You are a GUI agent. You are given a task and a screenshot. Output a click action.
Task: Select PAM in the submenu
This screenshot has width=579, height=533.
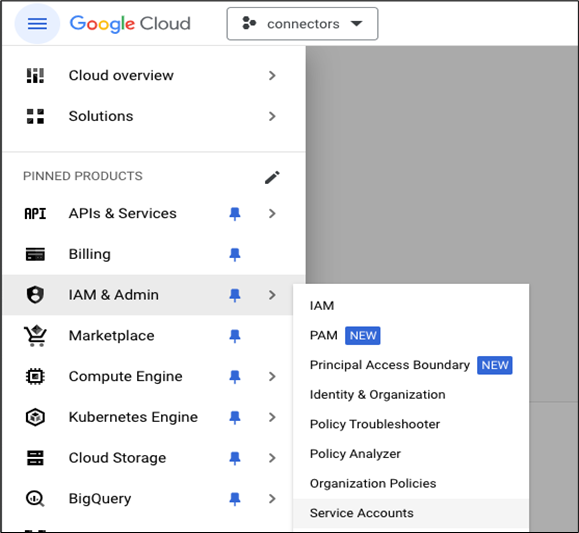pos(323,335)
